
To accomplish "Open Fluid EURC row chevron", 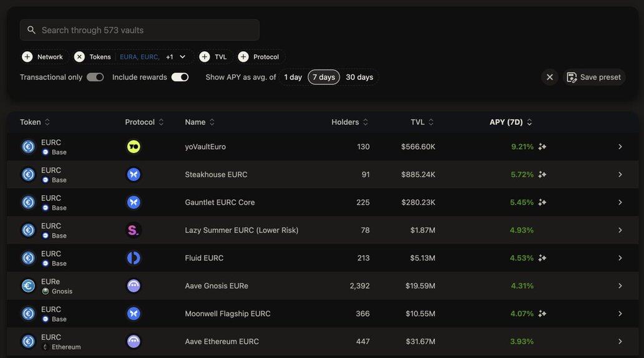I will coord(620,258).
